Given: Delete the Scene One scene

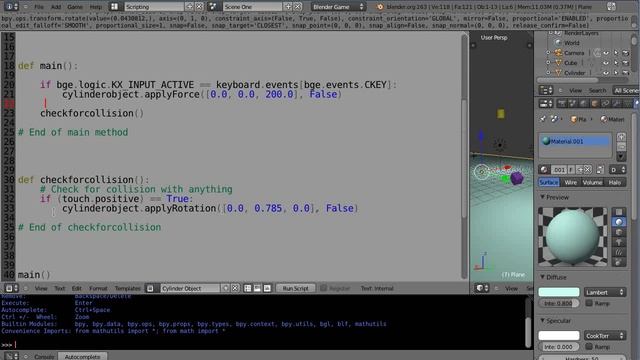Looking at the screenshot, I should 298,7.
